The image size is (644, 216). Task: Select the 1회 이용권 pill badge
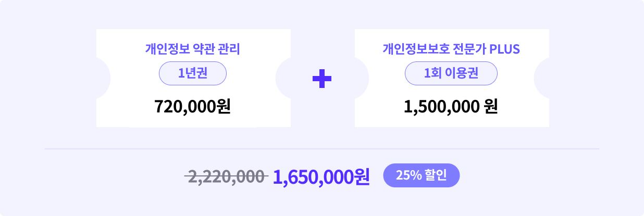click(x=451, y=73)
